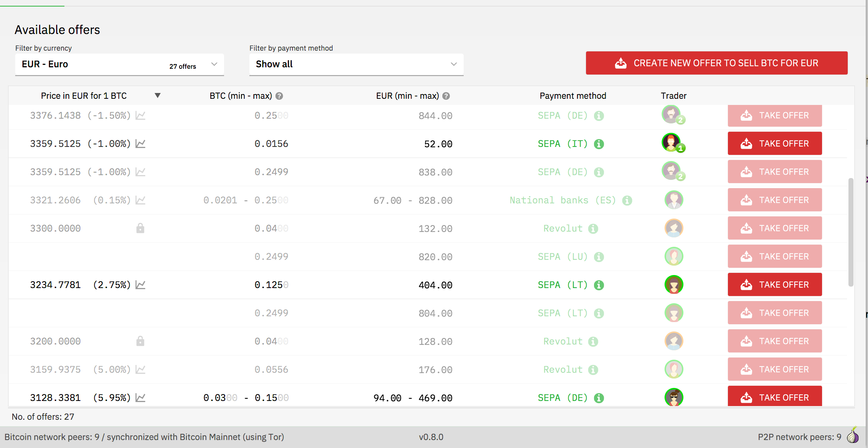Sort by Payment method column header

coord(573,96)
